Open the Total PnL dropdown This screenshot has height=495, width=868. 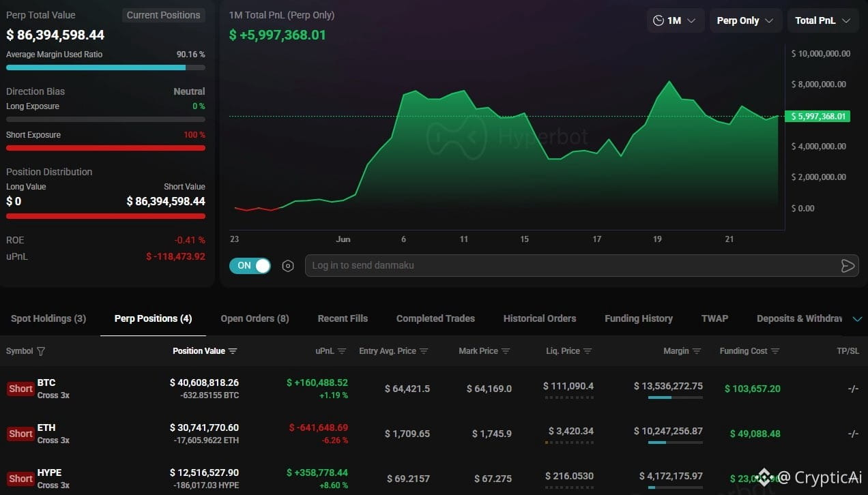click(x=822, y=20)
